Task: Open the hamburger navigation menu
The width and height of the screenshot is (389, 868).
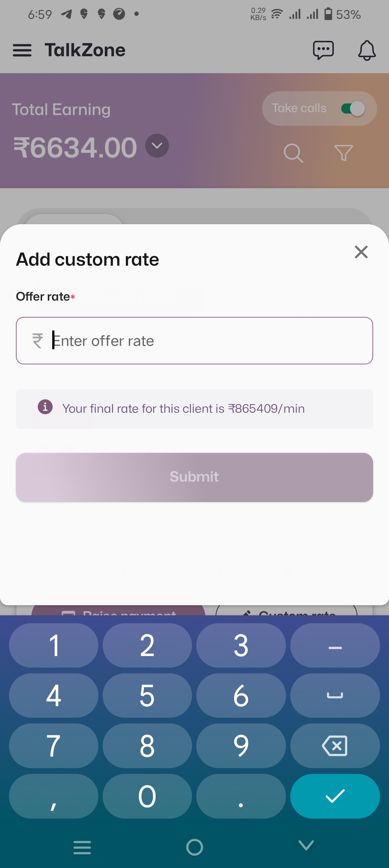Action: [22, 50]
